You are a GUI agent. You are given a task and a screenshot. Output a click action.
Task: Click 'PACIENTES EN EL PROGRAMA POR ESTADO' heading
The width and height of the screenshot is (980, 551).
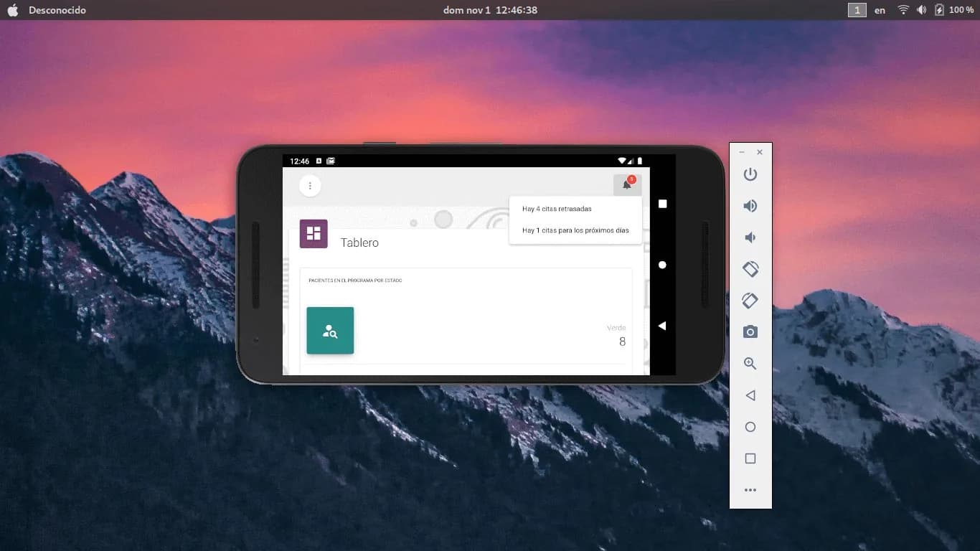[355, 281]
